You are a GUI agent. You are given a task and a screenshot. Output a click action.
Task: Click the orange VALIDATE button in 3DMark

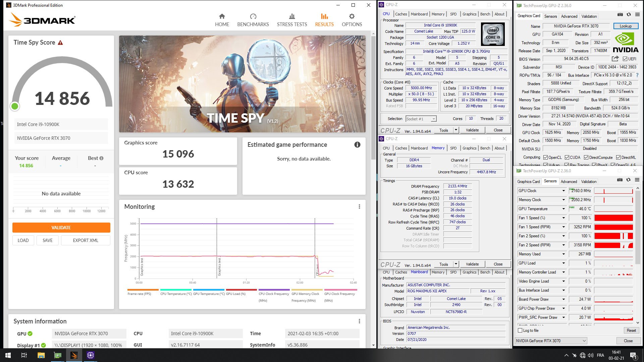(x=61, y=228)
